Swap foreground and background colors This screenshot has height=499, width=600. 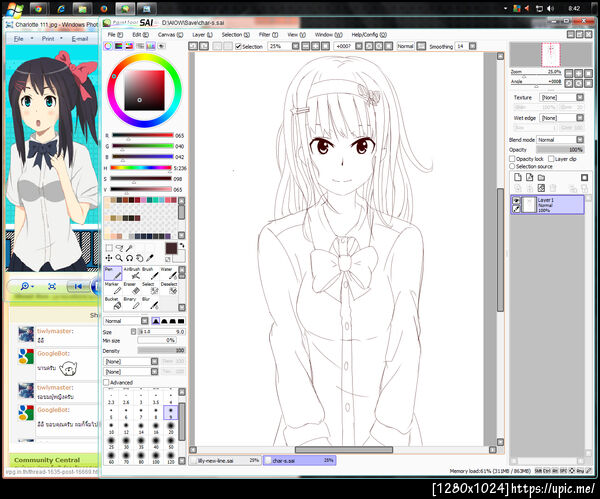182,245
